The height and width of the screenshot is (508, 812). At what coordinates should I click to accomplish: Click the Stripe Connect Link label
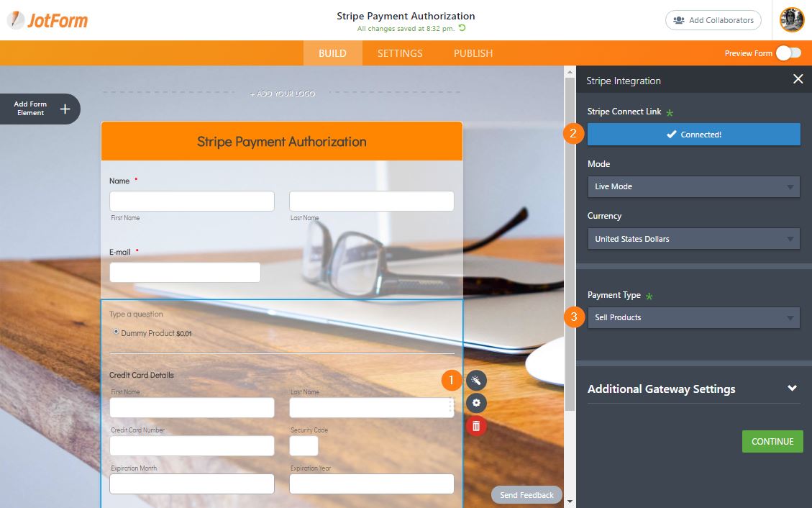(x=624, y=112)
